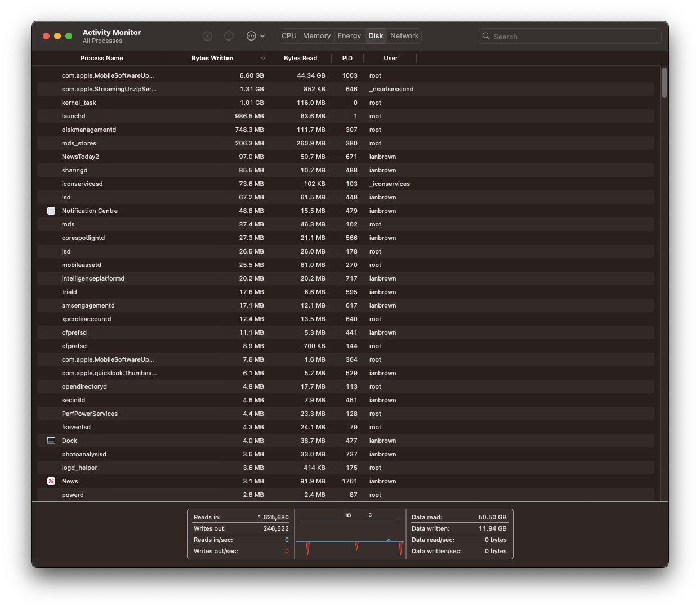Screen dimensions: 700x609
Task: Select the kernel_task process row
Action: (x=346, y=103)
